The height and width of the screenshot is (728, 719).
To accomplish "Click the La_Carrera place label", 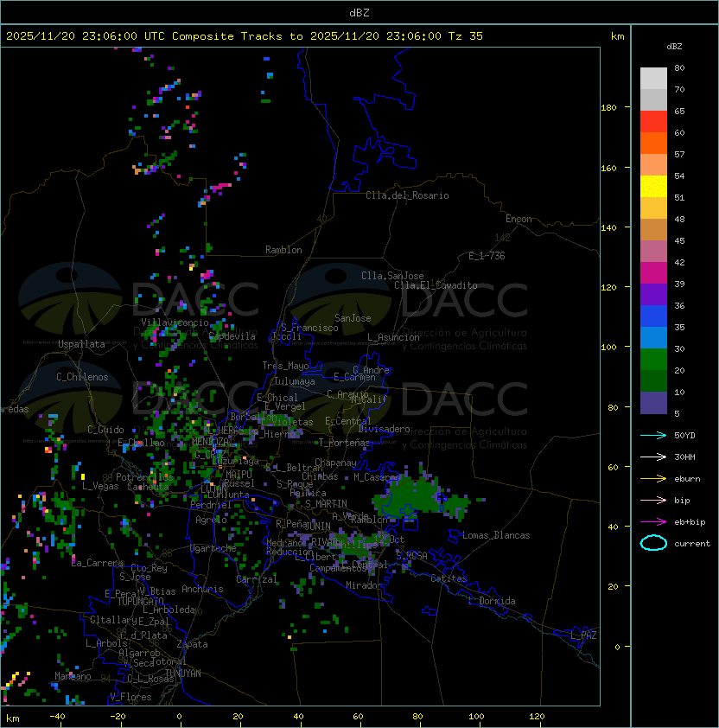I will coord(98,563).
